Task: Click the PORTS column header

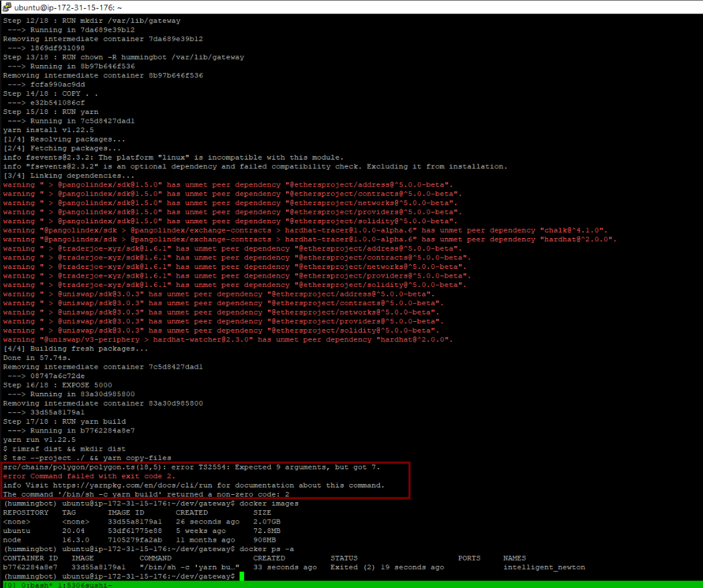Action: (469, 558)
